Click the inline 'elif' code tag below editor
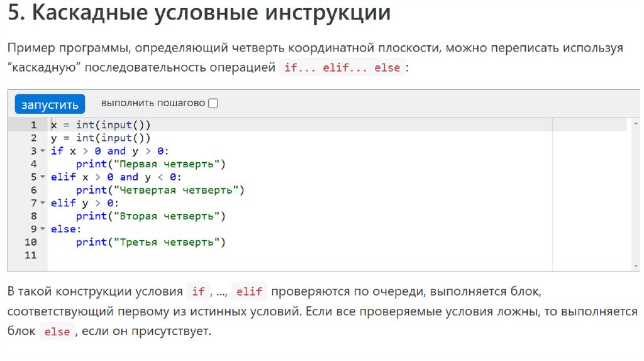The width and height of the screenshot is (644, 361). tap(249, 292)
